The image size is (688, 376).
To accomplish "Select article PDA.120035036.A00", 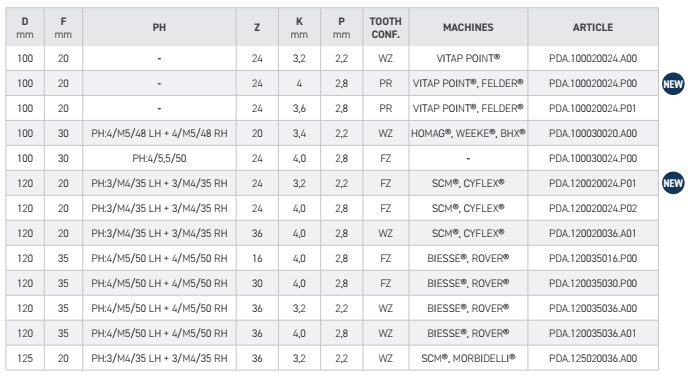I will pyautogui.click(x=593, y=308).
